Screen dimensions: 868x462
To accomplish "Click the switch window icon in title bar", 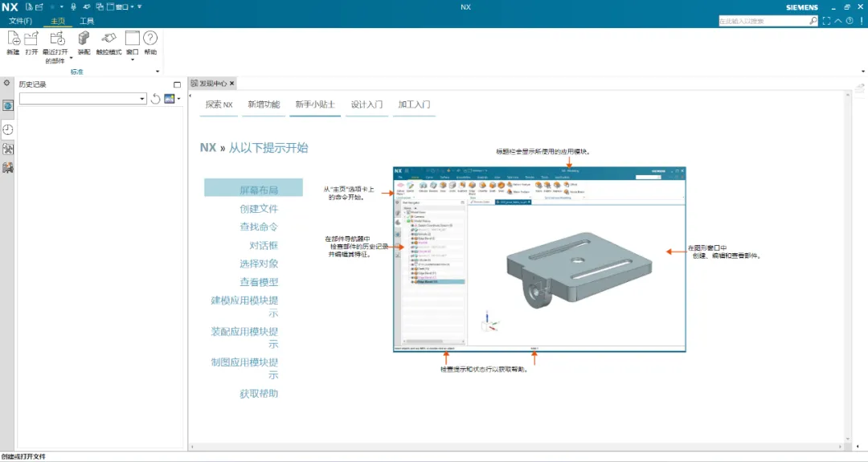I will pos(100,7).
